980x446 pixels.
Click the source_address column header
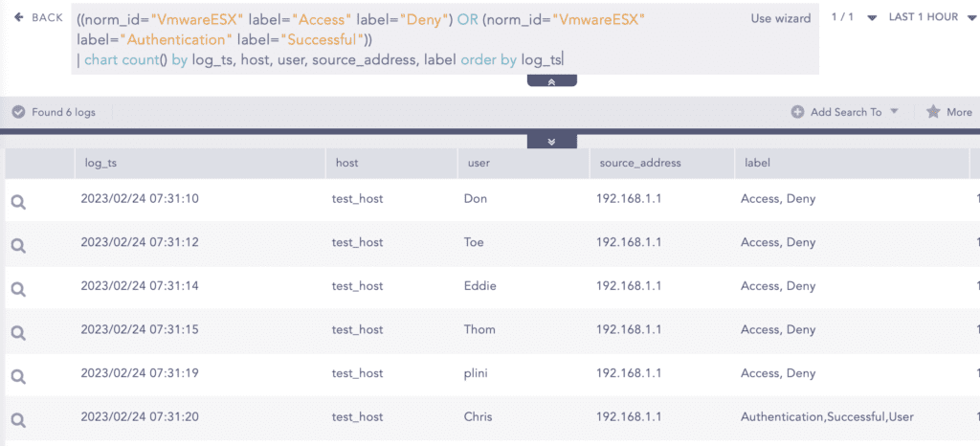pos(639,163)
